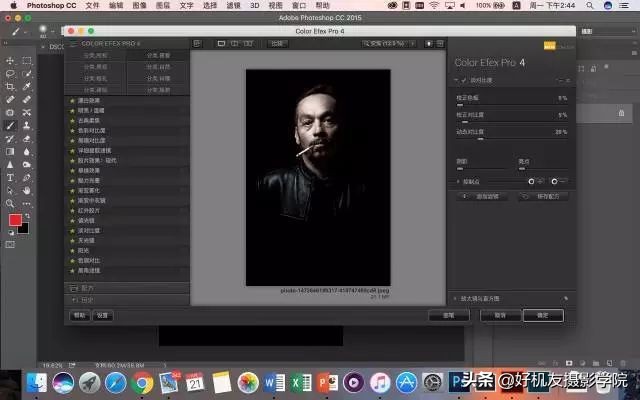Open Microsoft Word from the Dock
The image size is (640, 400).
click(x=274, y=383)
